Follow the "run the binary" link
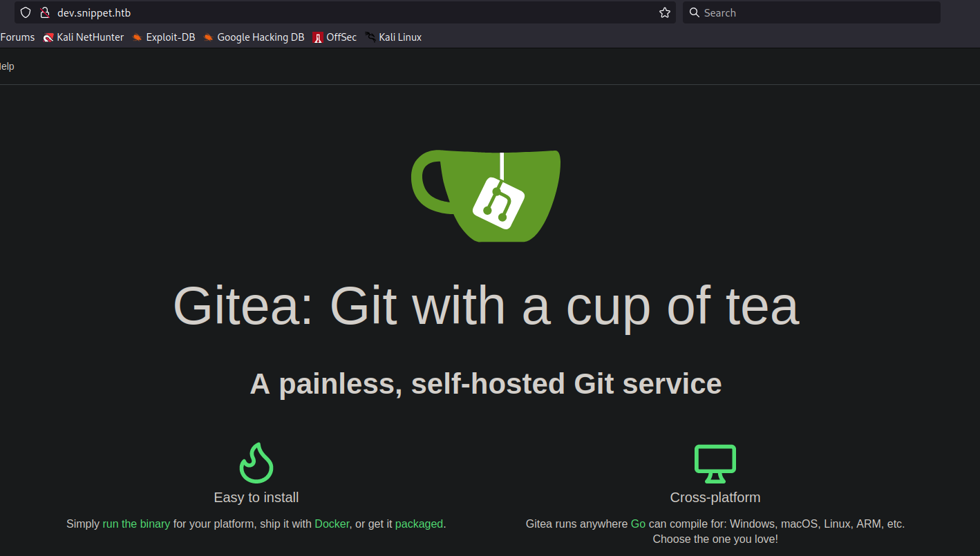The image size is (980, 556). (x=136, y=524)
